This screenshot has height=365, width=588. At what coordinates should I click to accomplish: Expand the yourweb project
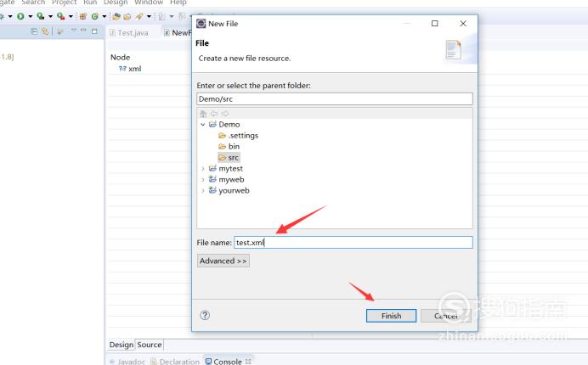203,190
